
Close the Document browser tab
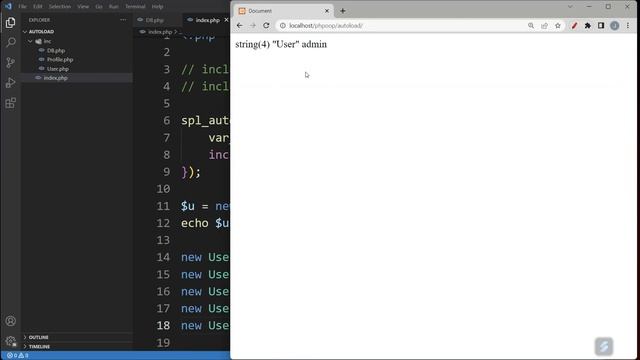point(327,11)
